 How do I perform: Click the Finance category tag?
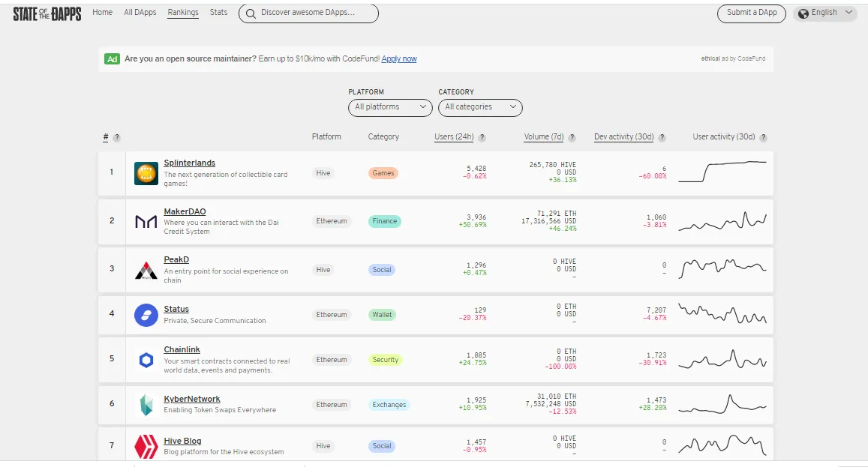pyautogui.click(x=385, y=221)
